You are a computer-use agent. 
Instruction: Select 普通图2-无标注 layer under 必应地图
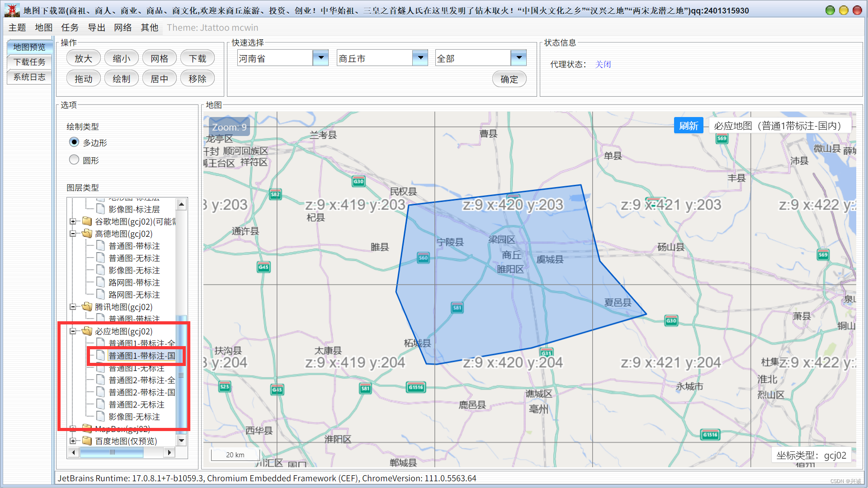click(x=136, y=404)
